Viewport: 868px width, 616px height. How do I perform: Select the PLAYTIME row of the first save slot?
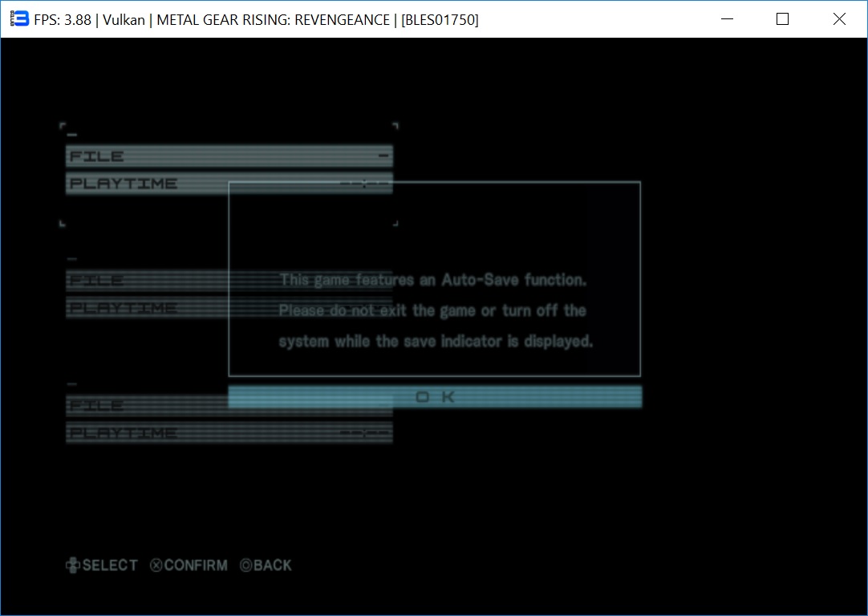click(144, 184)
